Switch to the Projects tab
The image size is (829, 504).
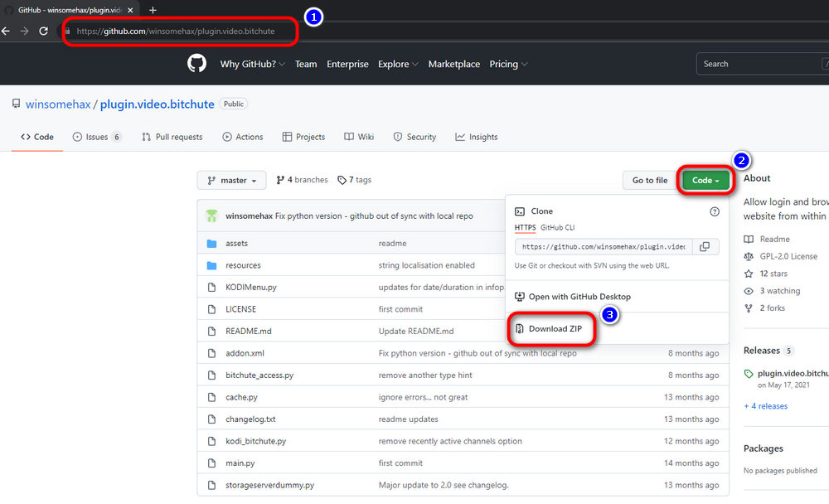point(303,137)
